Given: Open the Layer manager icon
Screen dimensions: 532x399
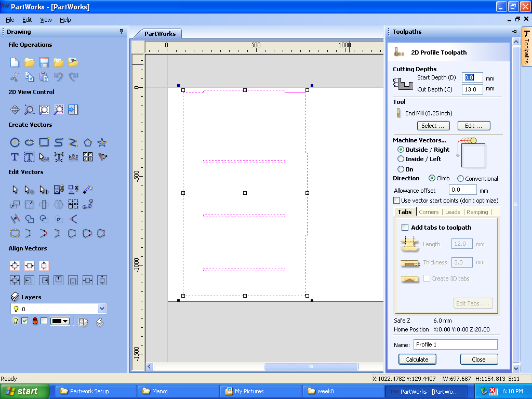Looking at the screenshot, I should pyautogui.click(x=83, y=322).
